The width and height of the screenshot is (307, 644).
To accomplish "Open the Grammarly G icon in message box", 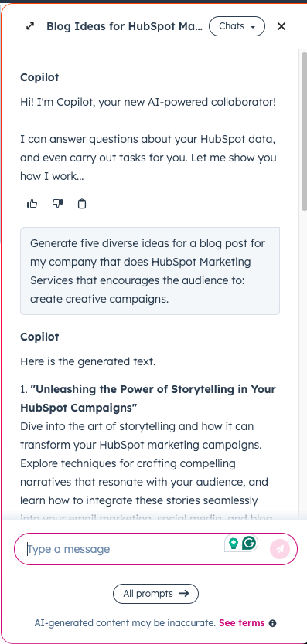I will [x=249, y=544].
